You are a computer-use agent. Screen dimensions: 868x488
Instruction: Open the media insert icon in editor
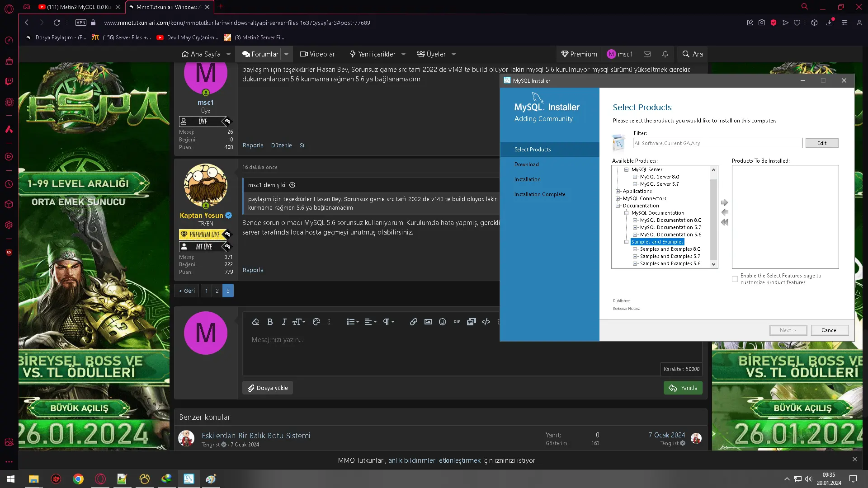click(472, 322)
